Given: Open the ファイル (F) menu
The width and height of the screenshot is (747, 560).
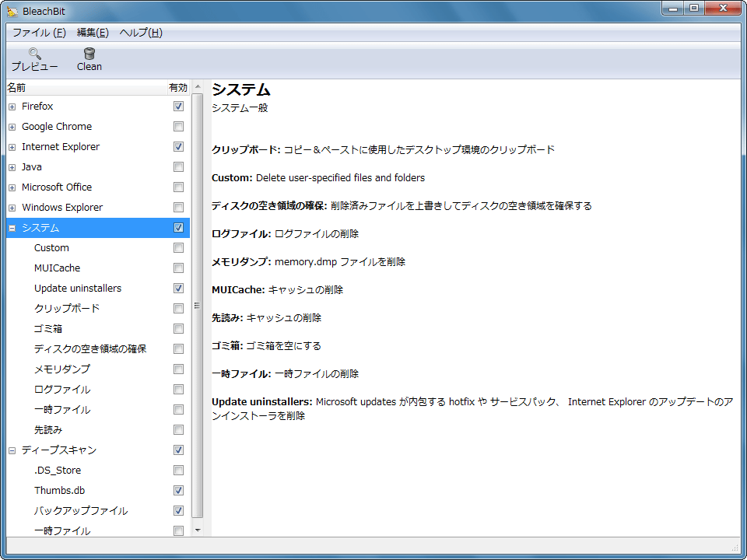Looking at the screenshot, I should pyautogui.click(x=39, y=33).
